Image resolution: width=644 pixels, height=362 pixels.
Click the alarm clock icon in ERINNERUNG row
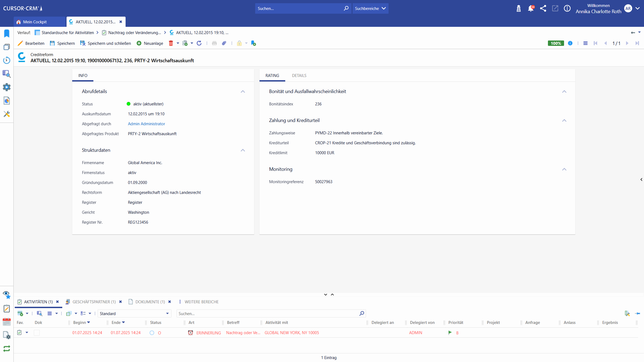191,333
